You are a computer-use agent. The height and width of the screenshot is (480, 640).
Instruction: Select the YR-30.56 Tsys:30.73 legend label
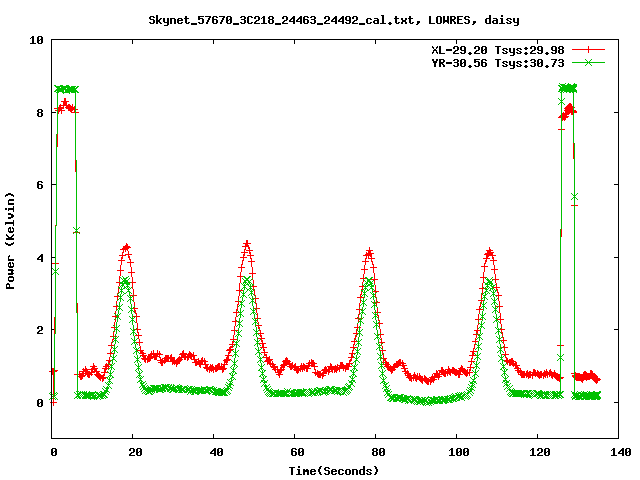[x=498, y=63]
